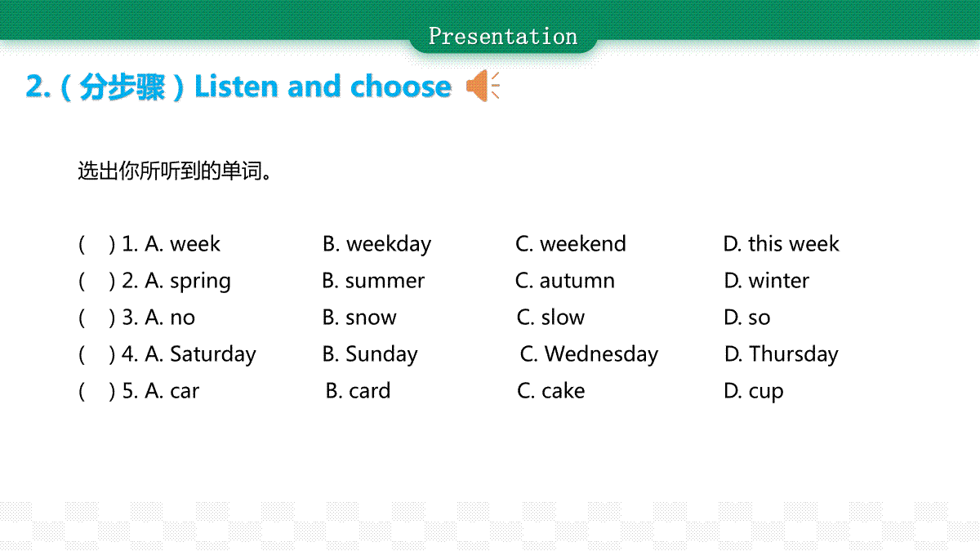Select answer blank for question 2
The image size is (980, 551).
[96, 281]
